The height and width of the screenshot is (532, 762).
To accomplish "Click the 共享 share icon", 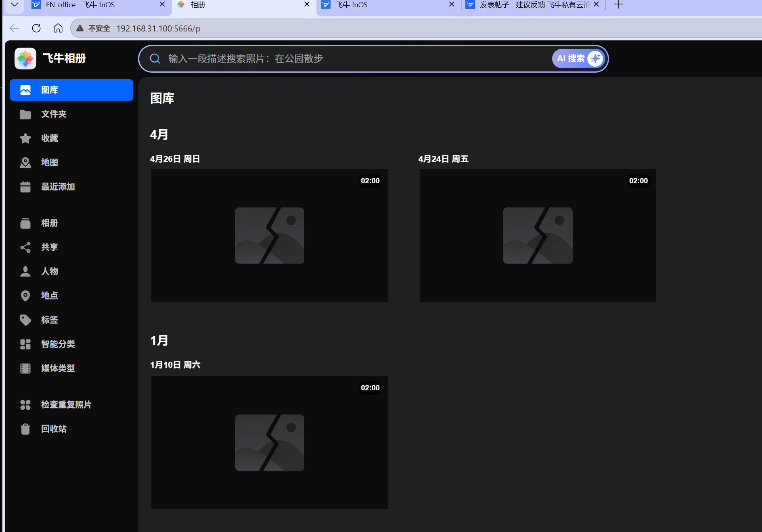I will coord(25,247).
